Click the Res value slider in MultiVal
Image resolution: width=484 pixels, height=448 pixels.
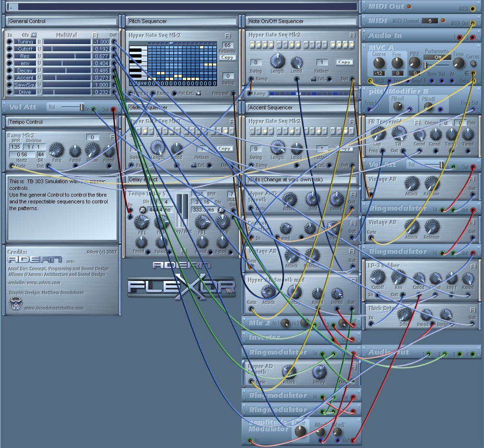[67, 56]
